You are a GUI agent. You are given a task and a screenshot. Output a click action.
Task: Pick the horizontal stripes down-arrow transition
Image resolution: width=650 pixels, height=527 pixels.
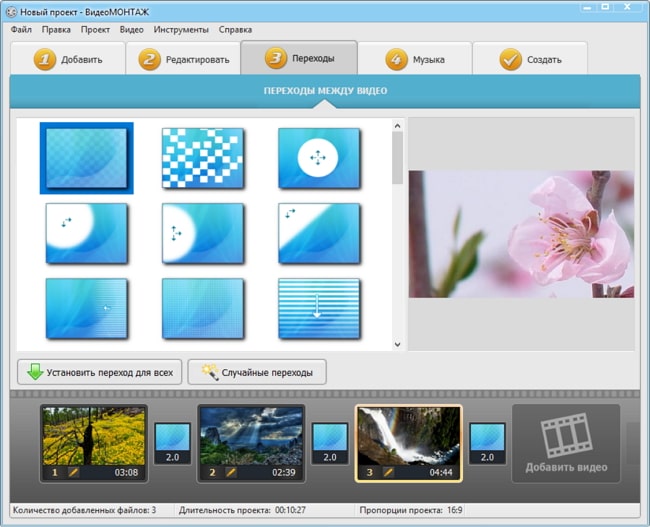click(x=319, y=309)
